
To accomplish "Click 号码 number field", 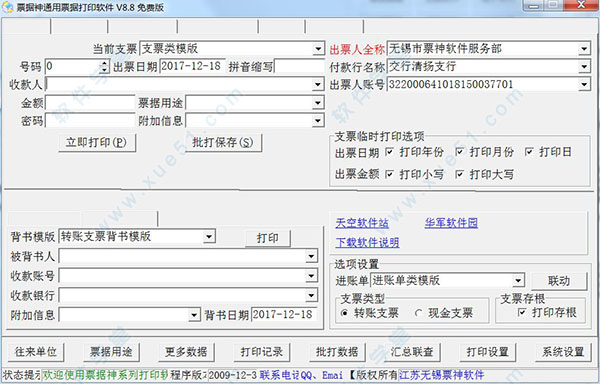I will click(72, 67).
